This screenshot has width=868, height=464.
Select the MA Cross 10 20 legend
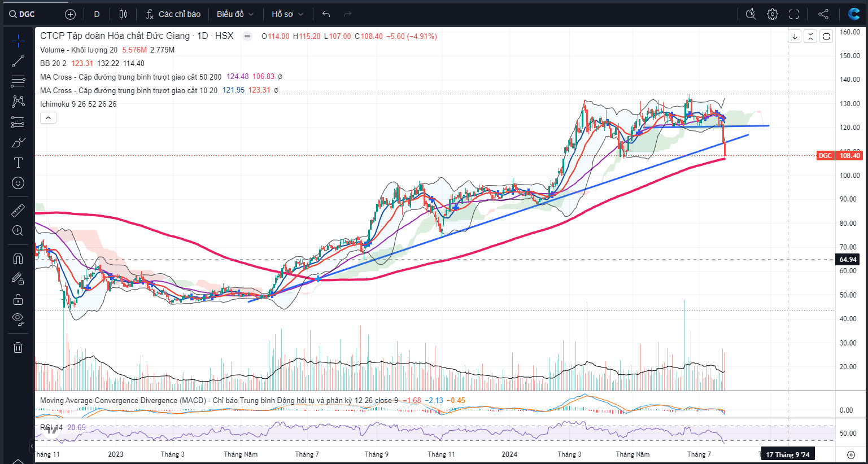click(x=128, y=90)
